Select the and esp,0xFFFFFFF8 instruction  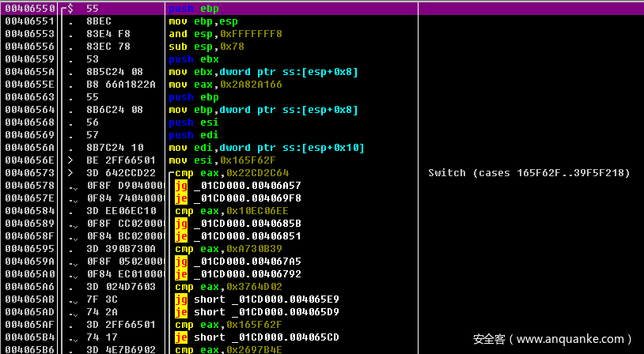click(225, 34)
